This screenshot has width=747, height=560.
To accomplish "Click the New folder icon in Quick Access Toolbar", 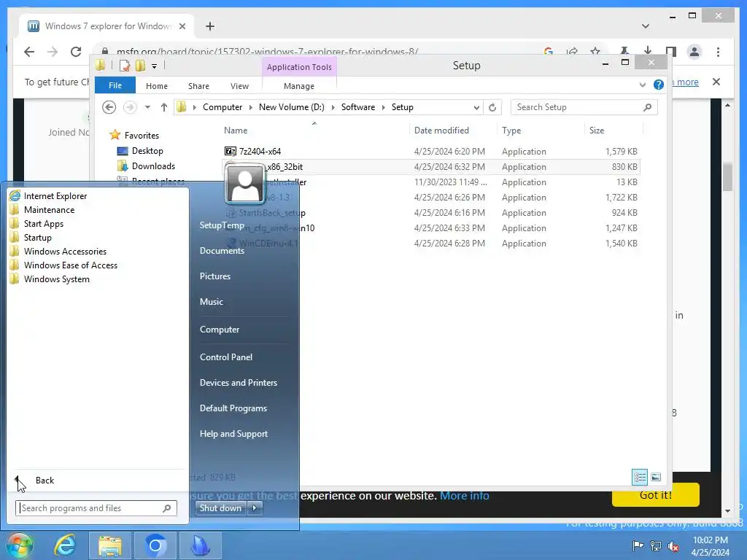I will coord(141,65).
